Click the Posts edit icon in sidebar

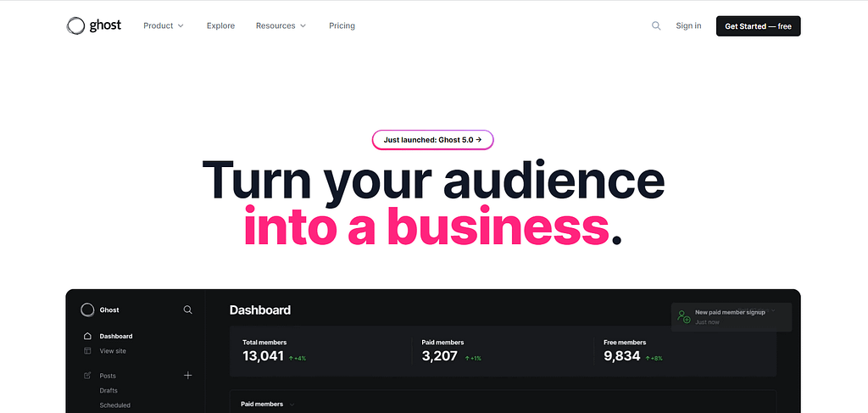tap(87, 376)
